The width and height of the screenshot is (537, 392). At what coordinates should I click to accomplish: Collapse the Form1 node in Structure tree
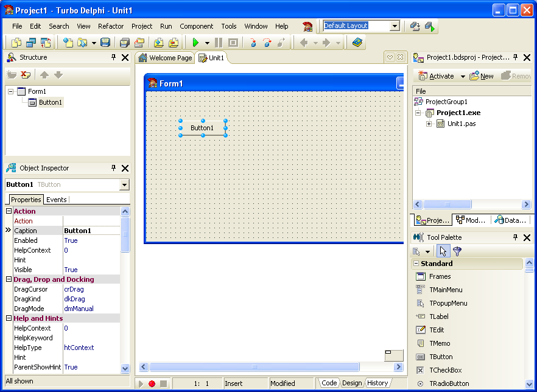[x=10, y=91]
